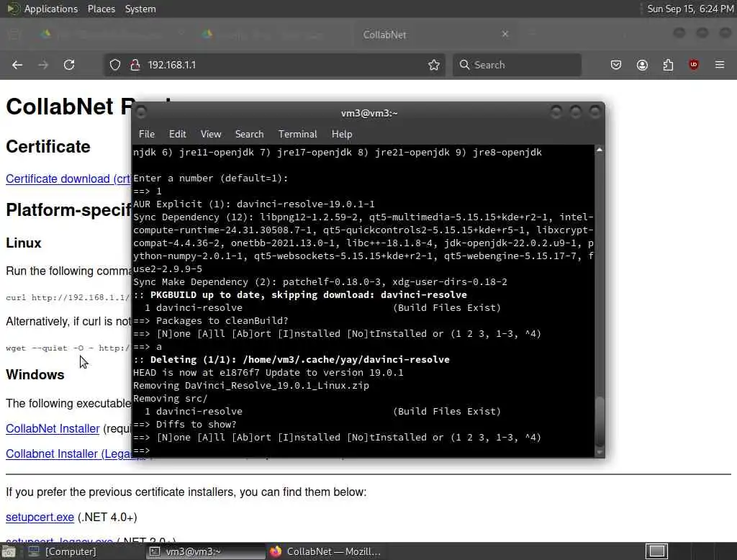The image size is (737, 560).
Task: Click the magnifier icon in the search box
Action: coord(464,65)
